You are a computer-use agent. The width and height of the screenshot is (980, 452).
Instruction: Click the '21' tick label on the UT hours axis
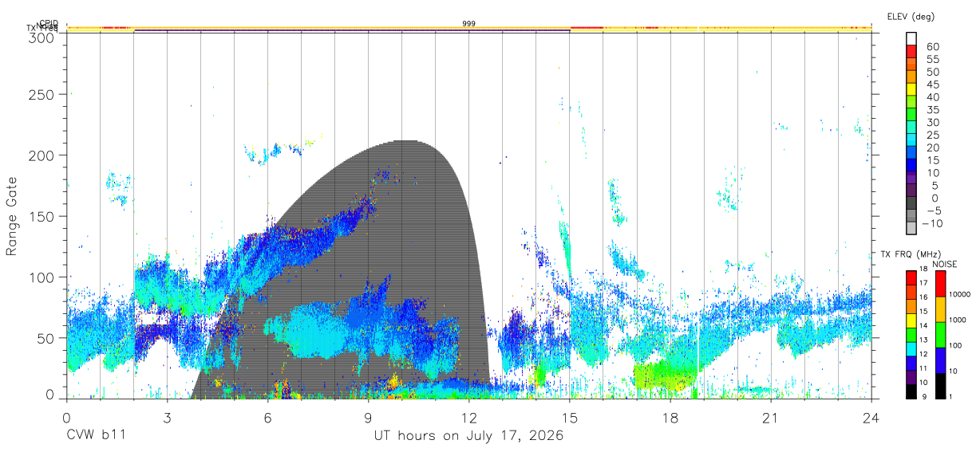point(771,418)
